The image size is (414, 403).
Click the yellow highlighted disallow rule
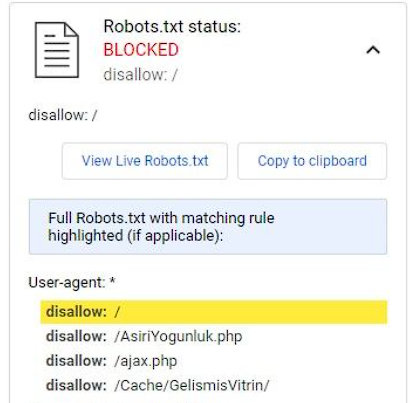pos(214,312)
